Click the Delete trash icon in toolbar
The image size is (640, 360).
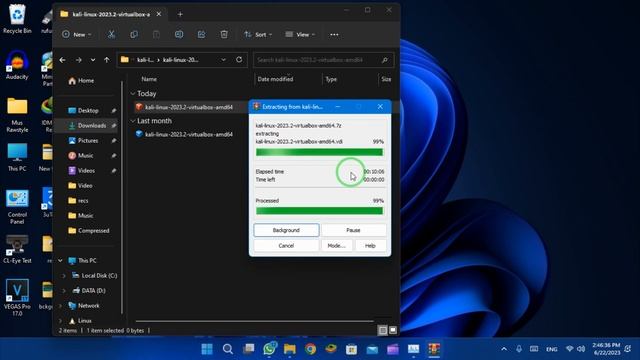coord(224,35)
